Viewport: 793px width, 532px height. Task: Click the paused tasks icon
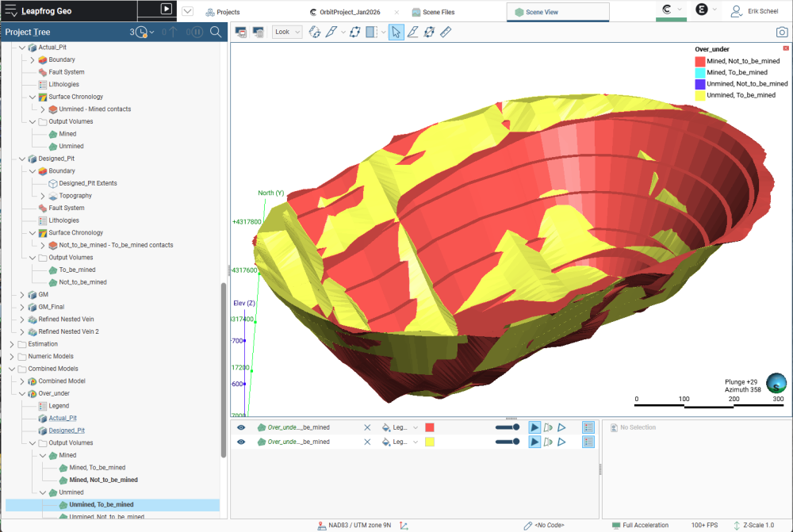pos(195,33)
